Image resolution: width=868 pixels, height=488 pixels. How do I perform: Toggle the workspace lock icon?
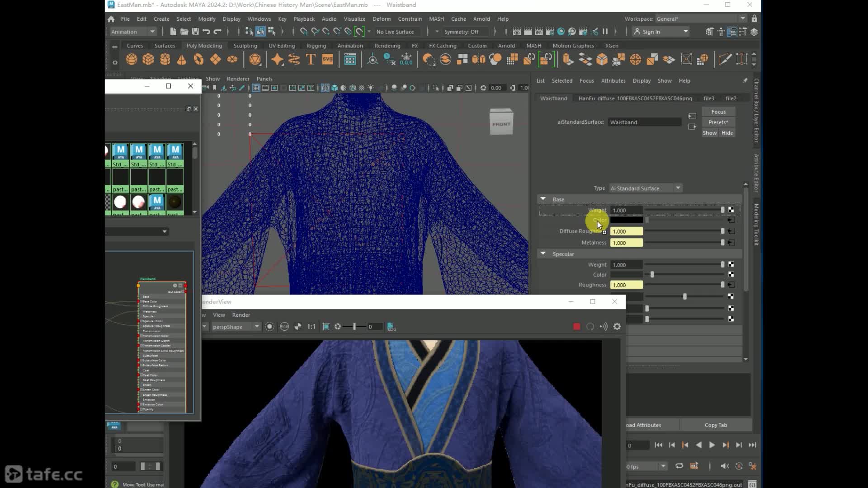(754, 19)
